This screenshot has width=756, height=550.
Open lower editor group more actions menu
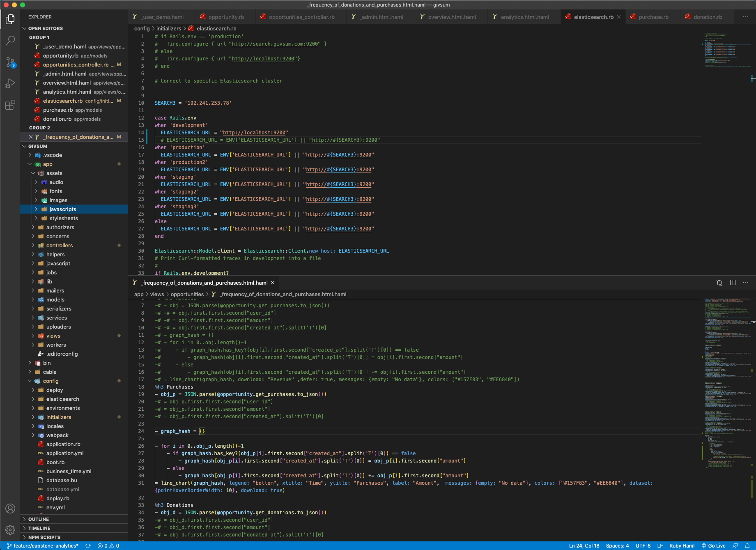point(746,283)
